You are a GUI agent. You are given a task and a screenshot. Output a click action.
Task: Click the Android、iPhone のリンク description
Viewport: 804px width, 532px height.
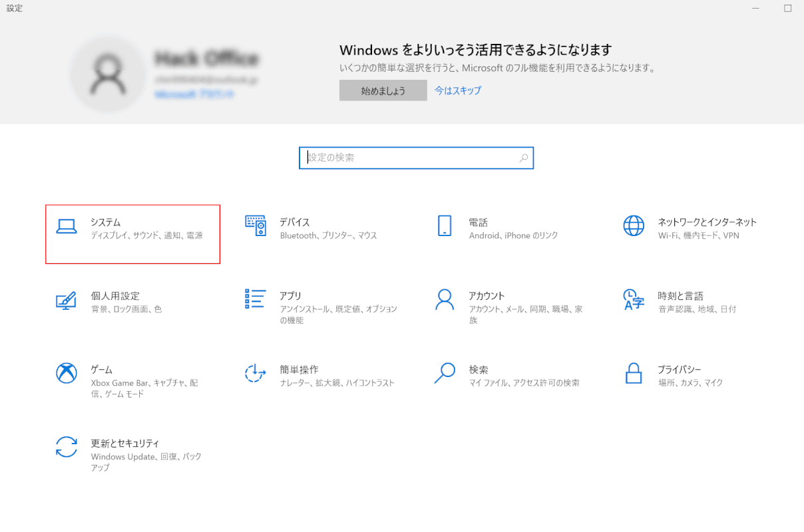(x=514, y=235)
